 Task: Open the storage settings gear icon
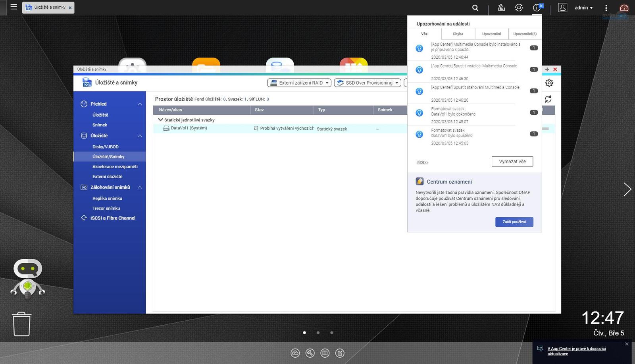click(x=549, y=83)
